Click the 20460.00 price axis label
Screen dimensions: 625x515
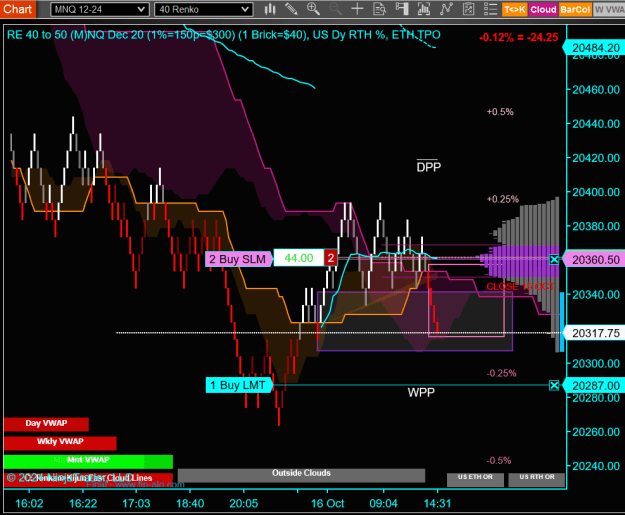click(x=596, y=90)
